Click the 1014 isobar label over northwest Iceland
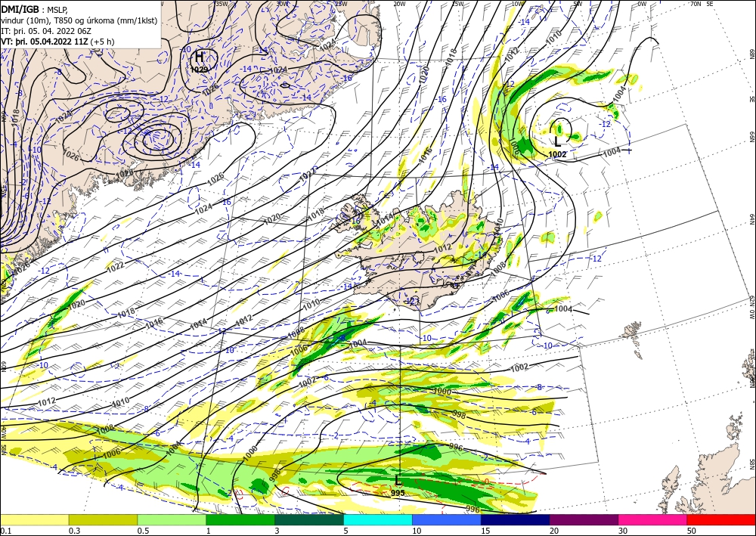Viewport: 756px width, 536px height. tap(384, 218)
